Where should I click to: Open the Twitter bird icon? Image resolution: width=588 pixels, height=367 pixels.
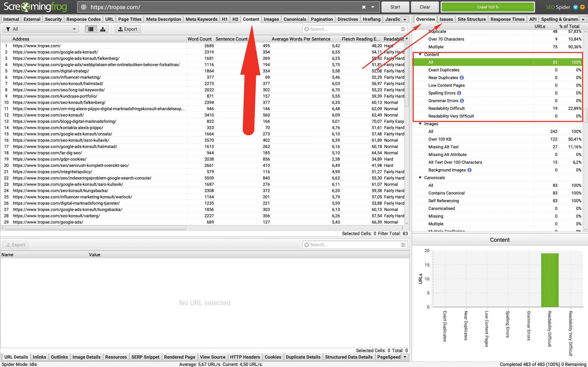tap(575, 7)
